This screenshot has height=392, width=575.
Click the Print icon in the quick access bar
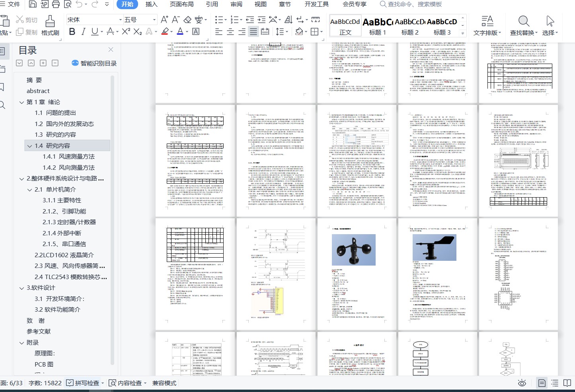click(x=56, y=4)
